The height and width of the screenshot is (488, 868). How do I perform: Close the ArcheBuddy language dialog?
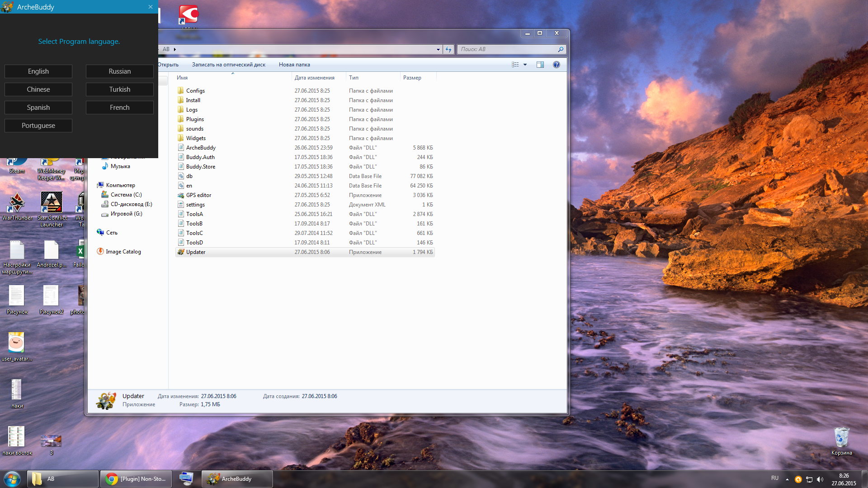pyautogui.click(x=151, y=7)
